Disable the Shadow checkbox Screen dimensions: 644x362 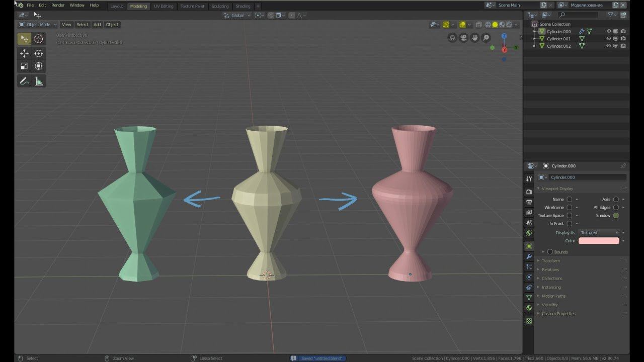pos(616,215)
